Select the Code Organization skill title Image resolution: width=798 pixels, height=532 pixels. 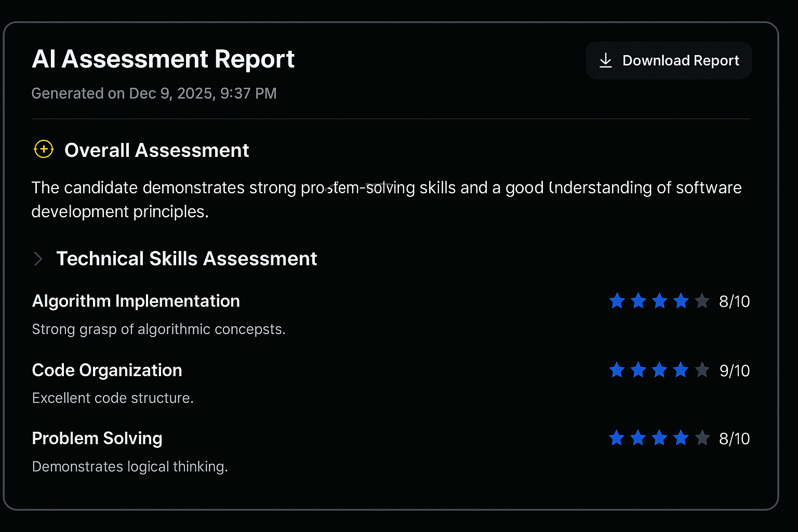(107, 370)
